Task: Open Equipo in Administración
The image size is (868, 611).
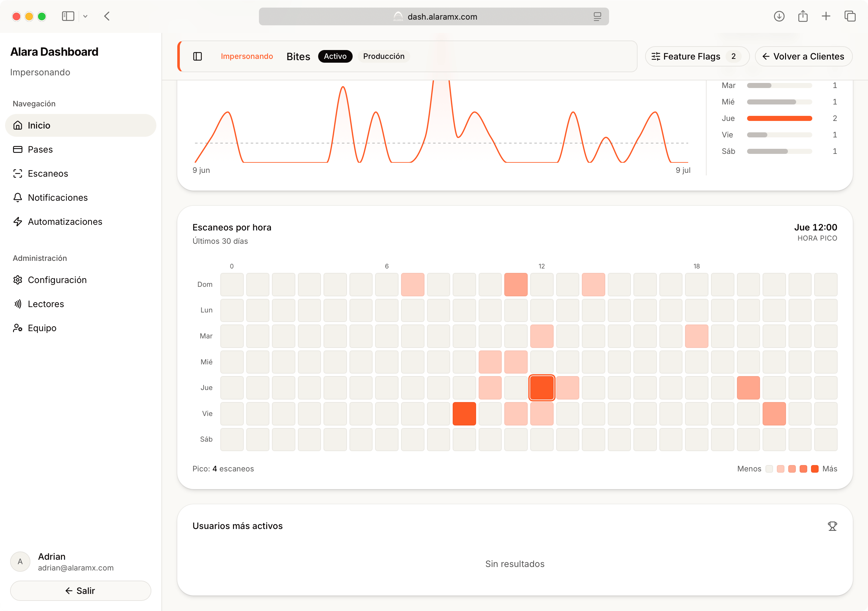Action: [x=80, y=328]
